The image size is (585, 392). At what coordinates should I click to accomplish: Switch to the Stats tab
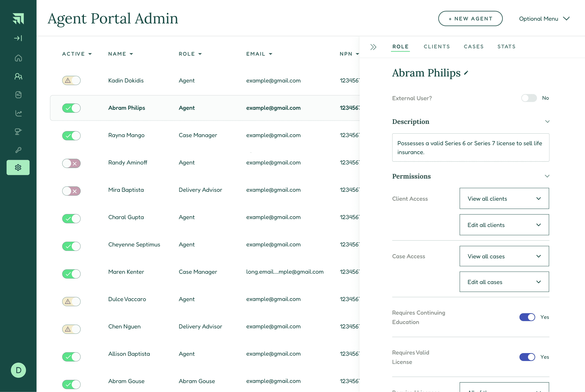(506, 47)
